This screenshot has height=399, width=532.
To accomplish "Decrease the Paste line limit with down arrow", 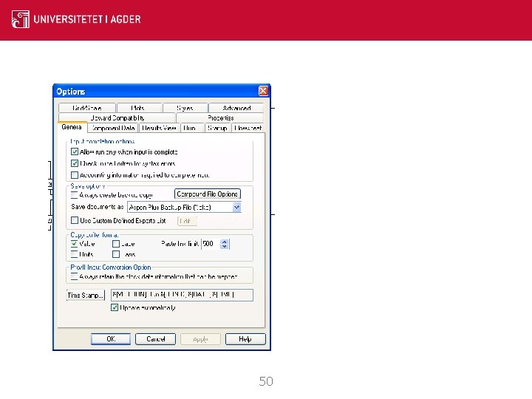I will tap(225, 246).
